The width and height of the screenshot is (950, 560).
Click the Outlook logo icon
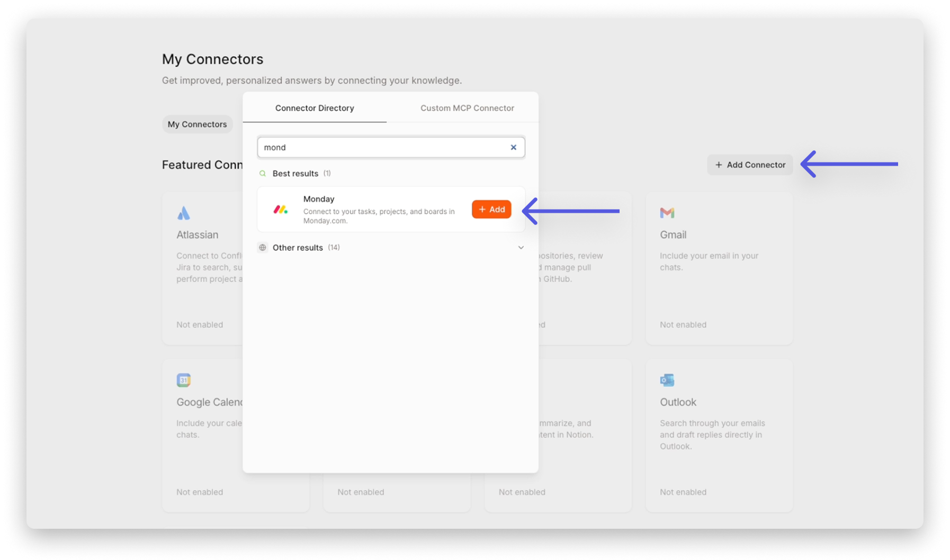coord(667,380)
